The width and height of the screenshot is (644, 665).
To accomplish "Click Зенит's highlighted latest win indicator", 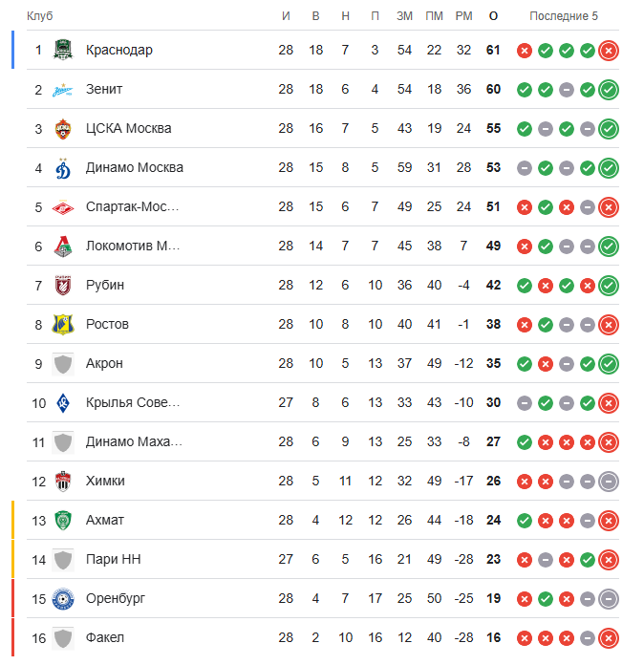I will 609,90.
